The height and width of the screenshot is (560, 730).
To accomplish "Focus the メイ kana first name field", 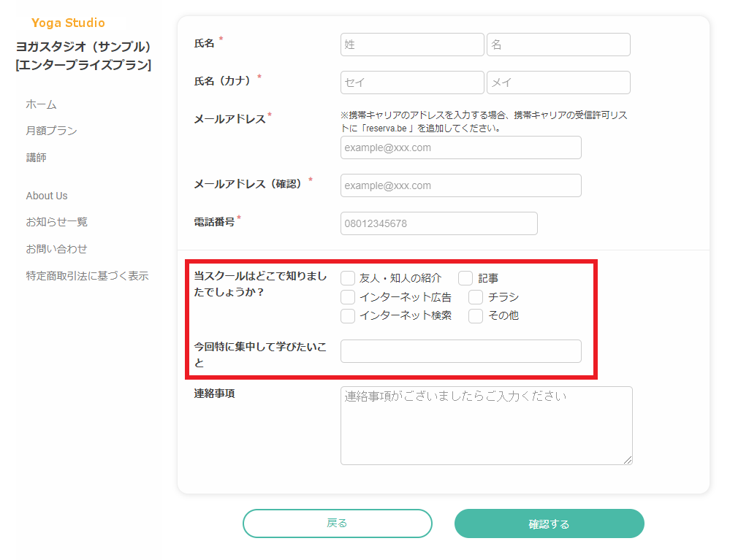I will click(x=559, y=83).
